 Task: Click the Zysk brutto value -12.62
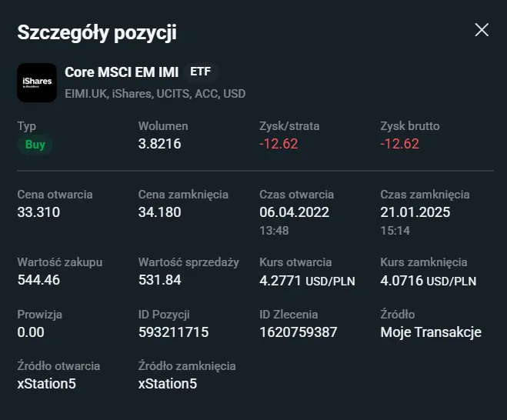click(399, 144)
